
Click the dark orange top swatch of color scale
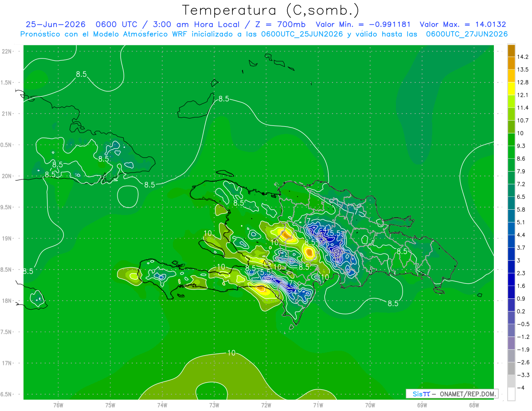(x=511, y=51)
